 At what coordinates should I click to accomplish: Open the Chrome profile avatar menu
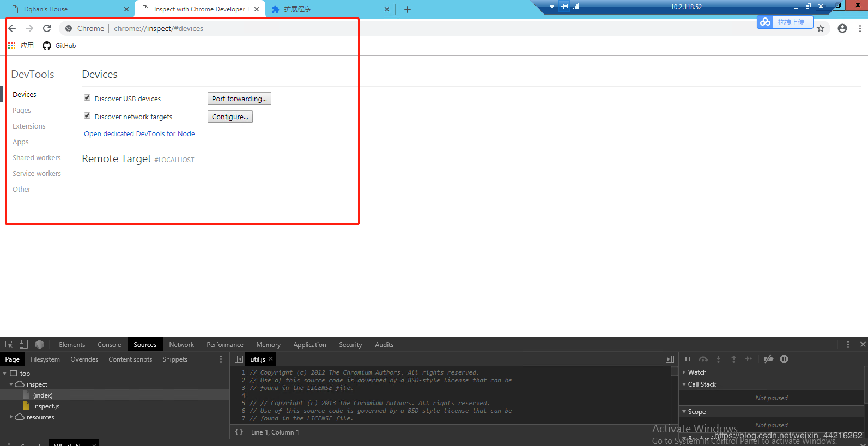click(842, 28)
